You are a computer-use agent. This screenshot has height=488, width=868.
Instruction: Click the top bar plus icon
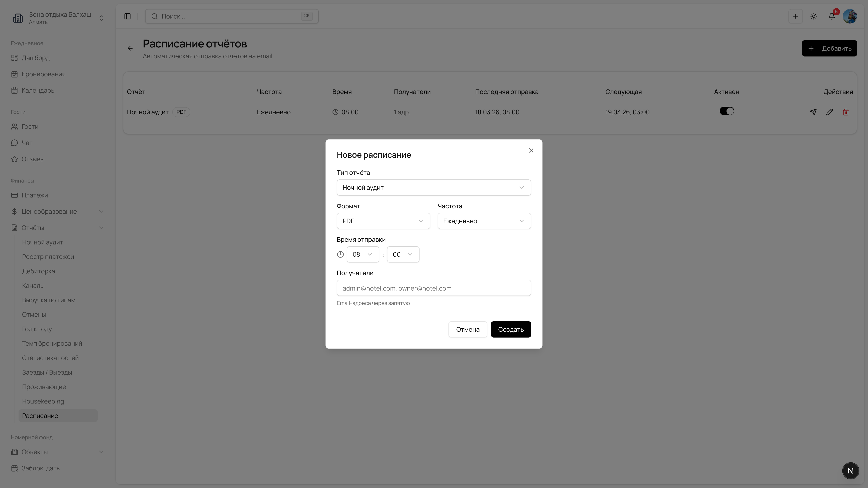click(795, 16)
